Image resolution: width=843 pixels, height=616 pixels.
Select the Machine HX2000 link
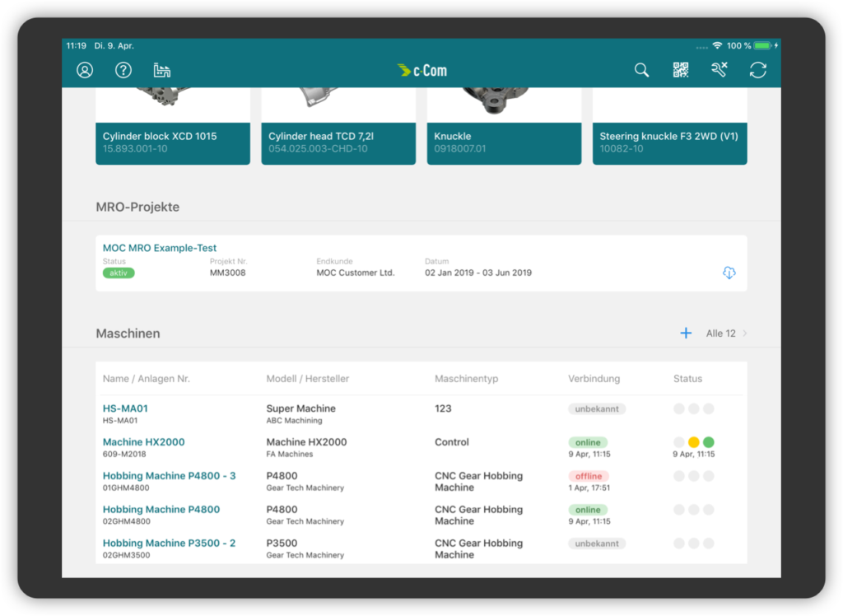(x=143, y=442)
